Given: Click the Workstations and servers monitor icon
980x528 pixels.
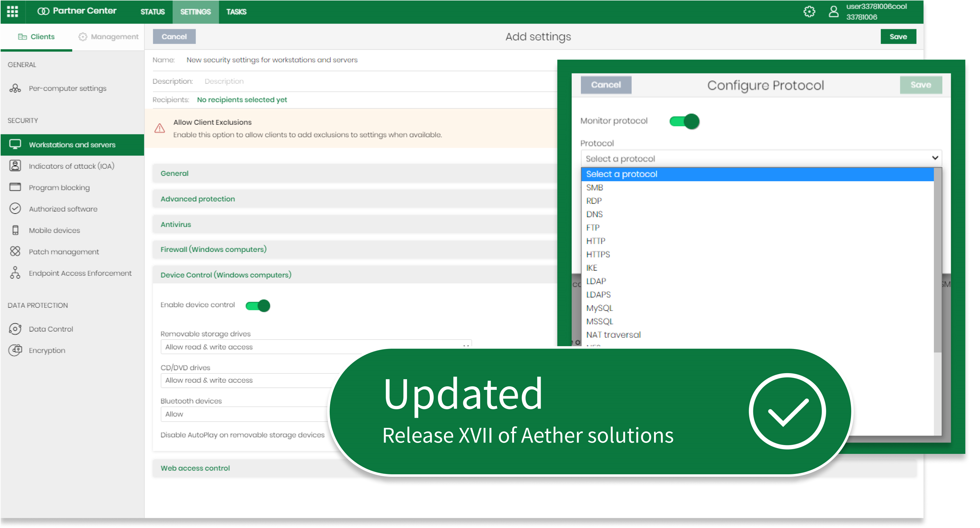Looking at the screenshot, I should point(15,144).
